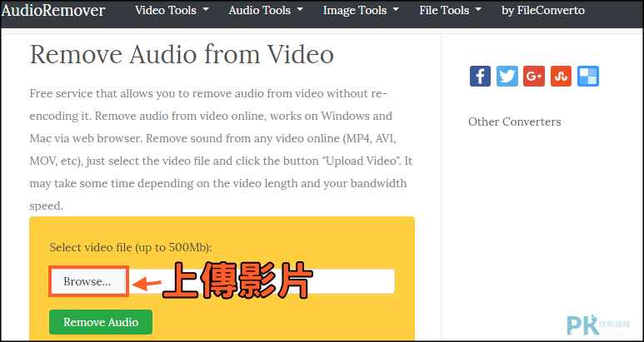Follow the by FileConverto link
This screenshot has width=644, height=342.
coord(543,10)
